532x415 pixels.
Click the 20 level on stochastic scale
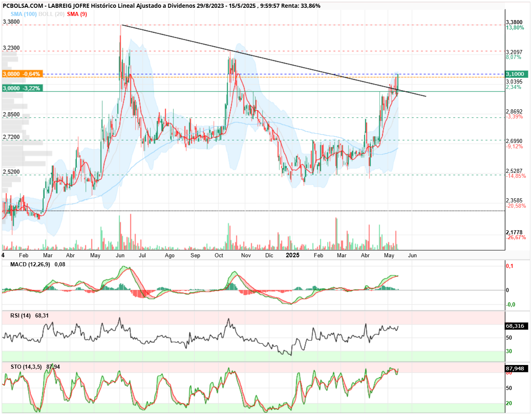[x=509, y=403]
